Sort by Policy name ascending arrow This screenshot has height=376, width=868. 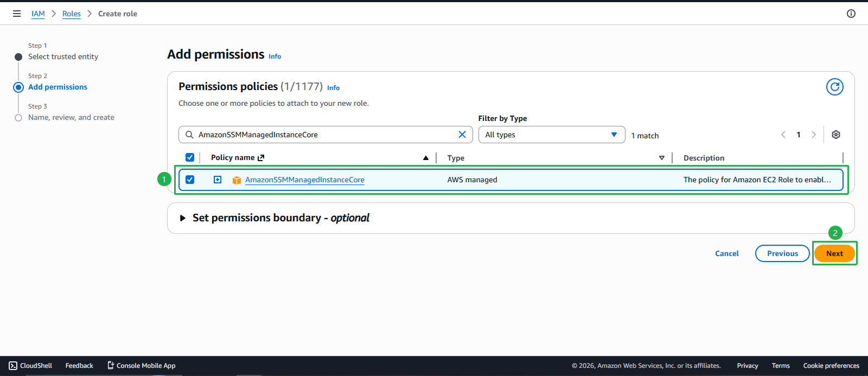pyautogui.click(x=426, y=158)
